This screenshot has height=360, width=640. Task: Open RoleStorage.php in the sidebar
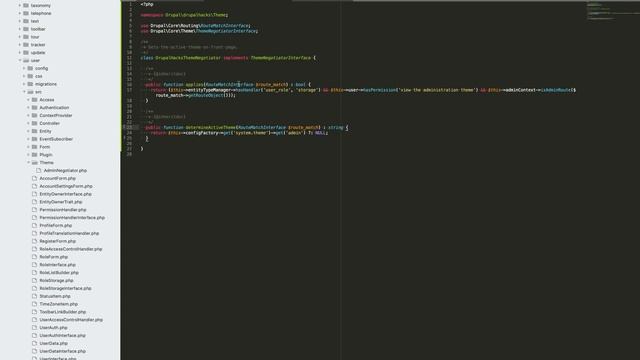pos(56,280)
